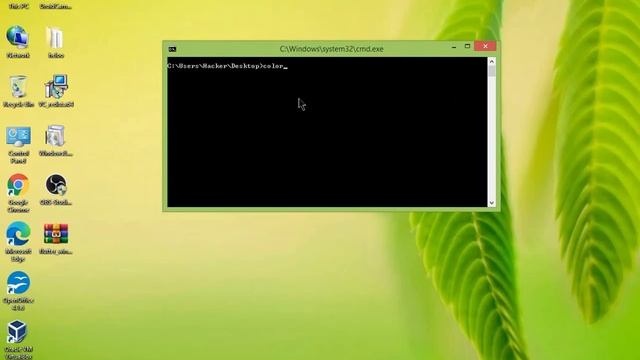Minimize the cmd.exe window
The height and width of the screenshot is (360, 640).
click(454, 47)
